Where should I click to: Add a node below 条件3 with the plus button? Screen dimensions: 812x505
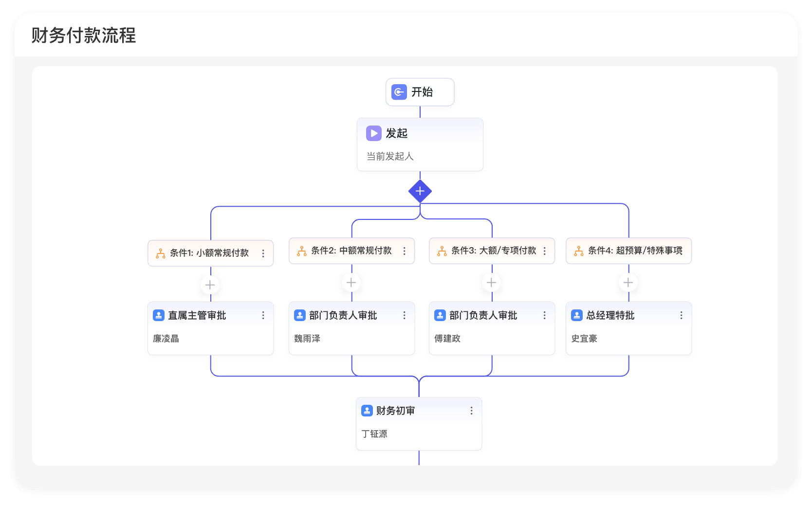492,283
